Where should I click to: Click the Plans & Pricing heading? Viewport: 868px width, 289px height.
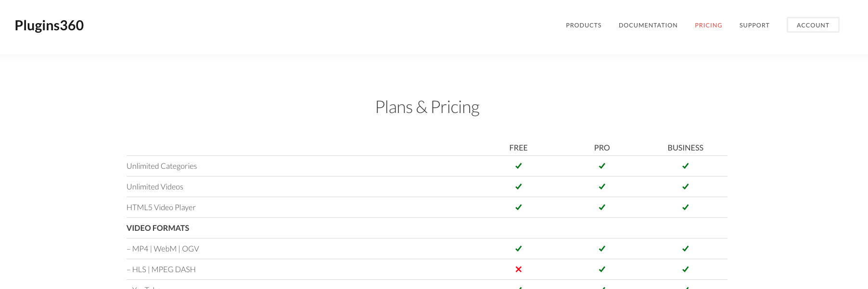(x=427, y=107)
